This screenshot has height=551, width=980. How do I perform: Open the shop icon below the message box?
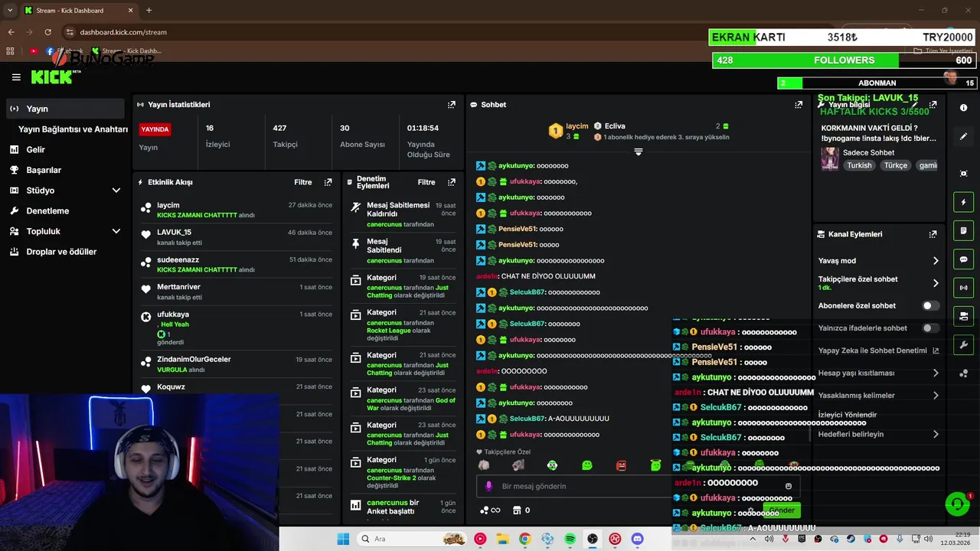[x=517, y=510]
